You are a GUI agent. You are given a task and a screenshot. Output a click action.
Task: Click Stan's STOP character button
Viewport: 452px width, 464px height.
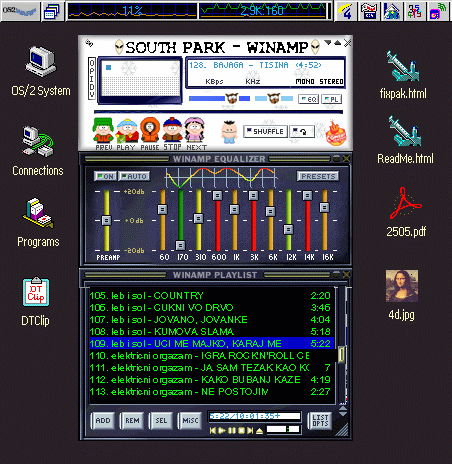tap(172, 129)
